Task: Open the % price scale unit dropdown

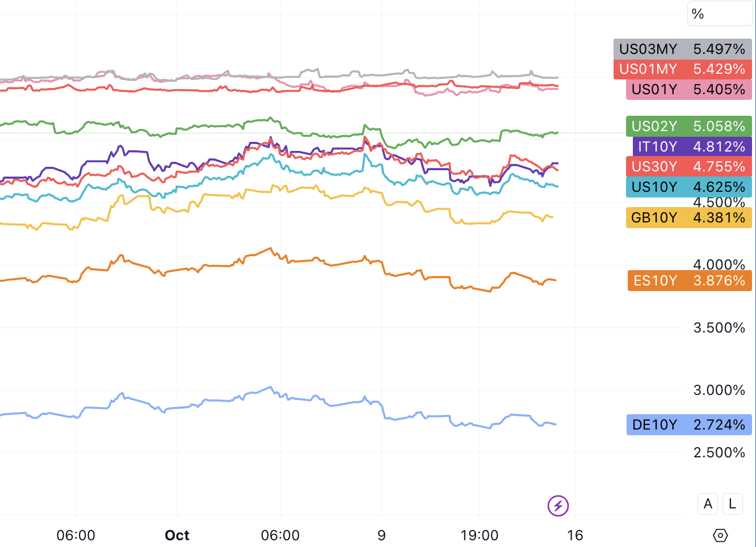Action: click(x=720, y=14)
